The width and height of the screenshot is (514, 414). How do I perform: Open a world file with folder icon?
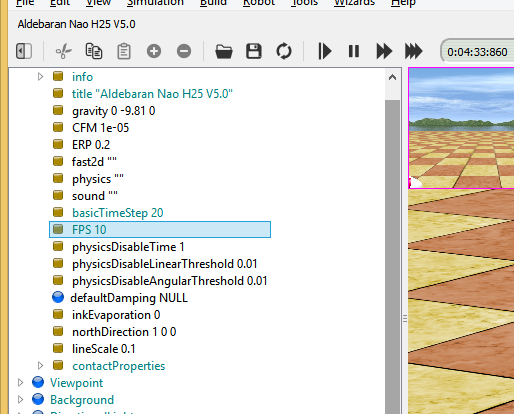224,51
